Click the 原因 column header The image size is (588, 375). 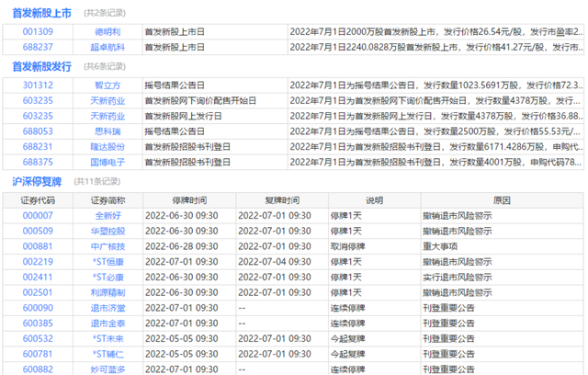pos(502,200)
